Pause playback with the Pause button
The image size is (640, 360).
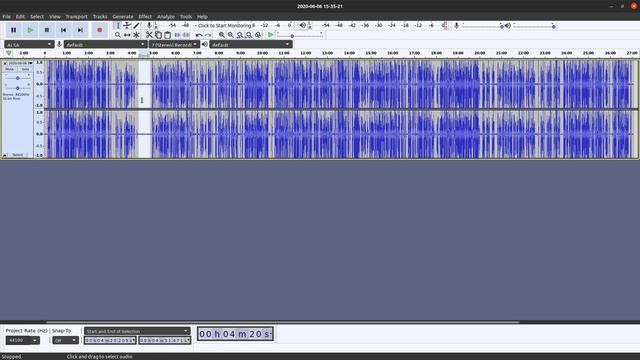[13, 30]
